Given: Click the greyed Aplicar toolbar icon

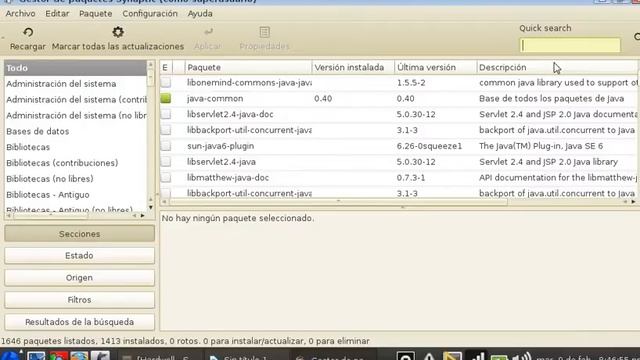Looking at the screenshot, I should (x=208, y=31).
